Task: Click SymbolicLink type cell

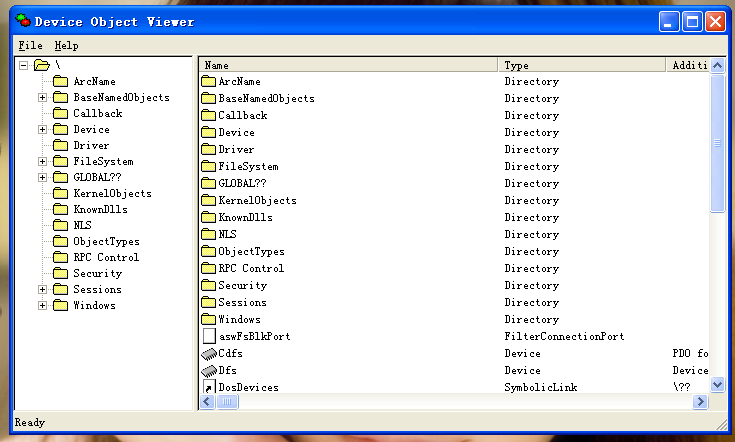Action: point(540,387)
